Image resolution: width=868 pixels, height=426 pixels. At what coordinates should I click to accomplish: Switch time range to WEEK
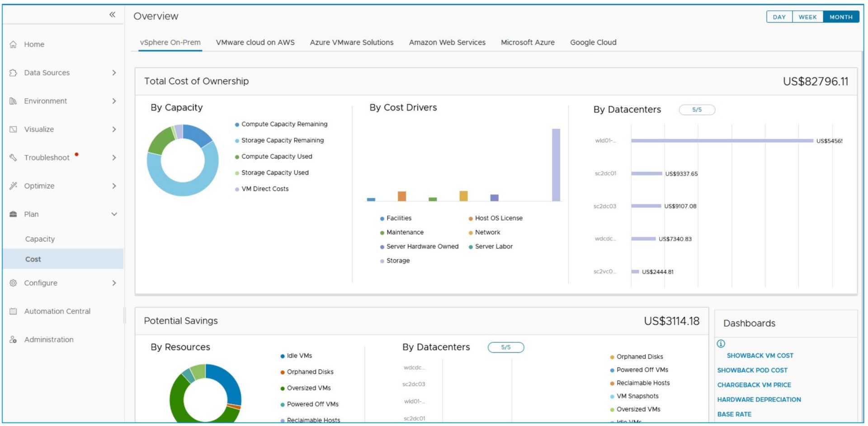807,17
